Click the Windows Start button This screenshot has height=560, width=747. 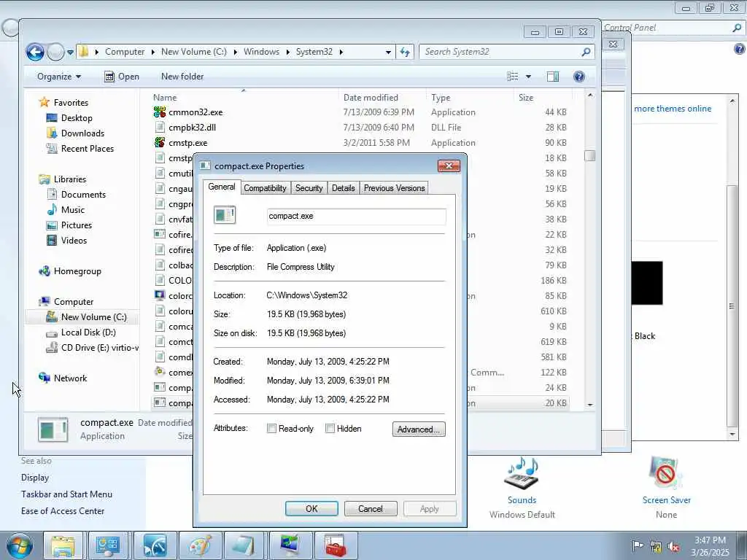click(18, 545)
